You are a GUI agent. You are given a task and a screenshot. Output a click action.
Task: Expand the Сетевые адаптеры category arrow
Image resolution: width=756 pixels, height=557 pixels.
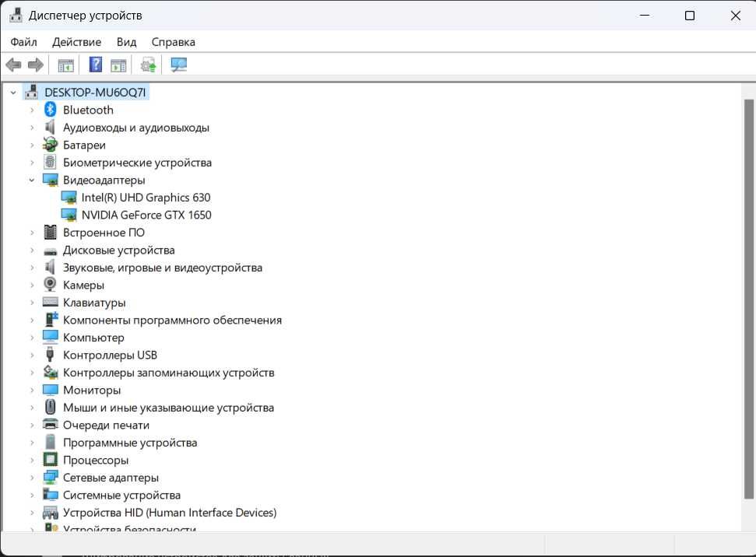pyautogui.click(x=32, y=478)
